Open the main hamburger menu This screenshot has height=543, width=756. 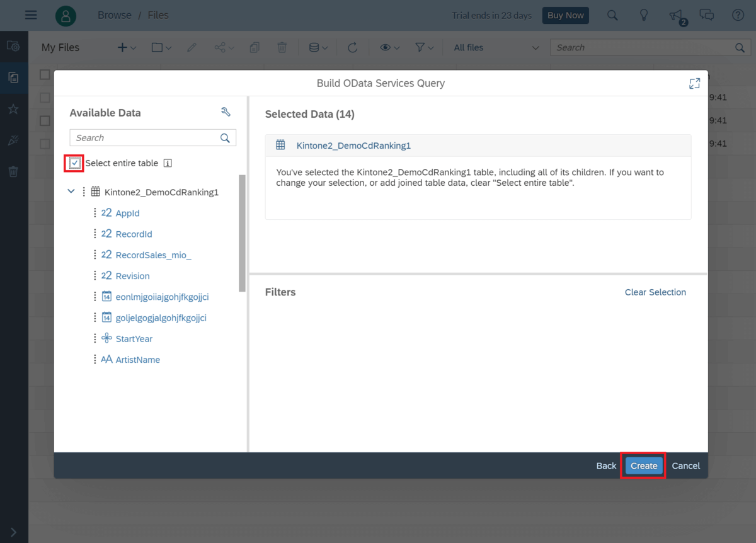(31, 15)
